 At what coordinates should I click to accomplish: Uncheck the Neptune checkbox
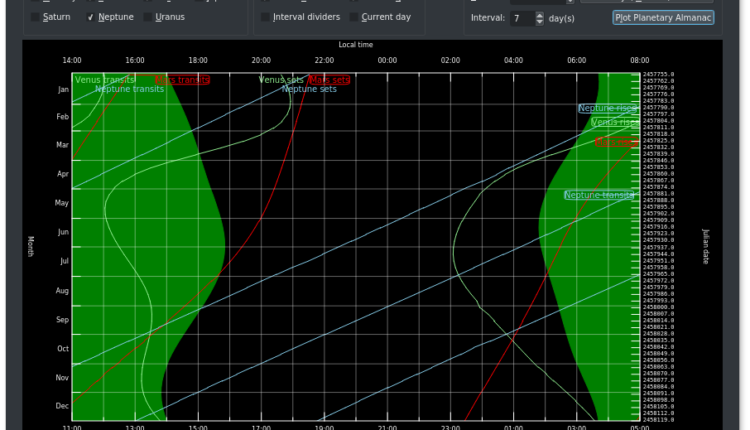[91, 17]
